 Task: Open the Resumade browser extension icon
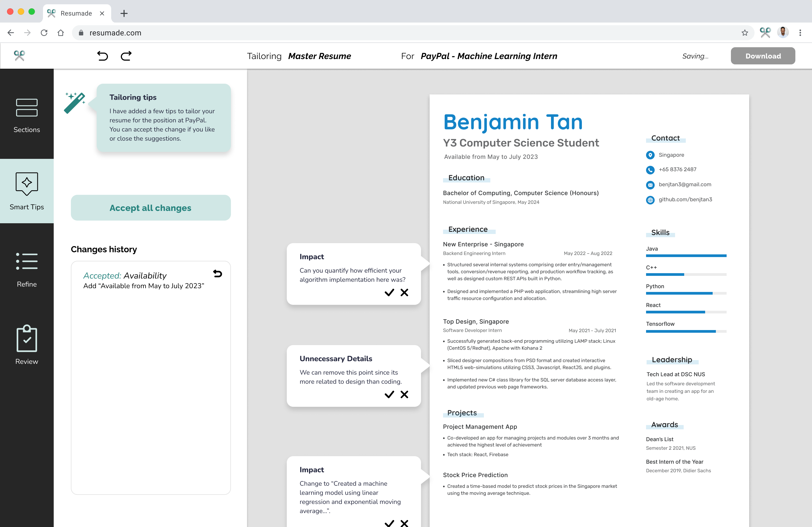pyautogui.click(x=765, y=33)
